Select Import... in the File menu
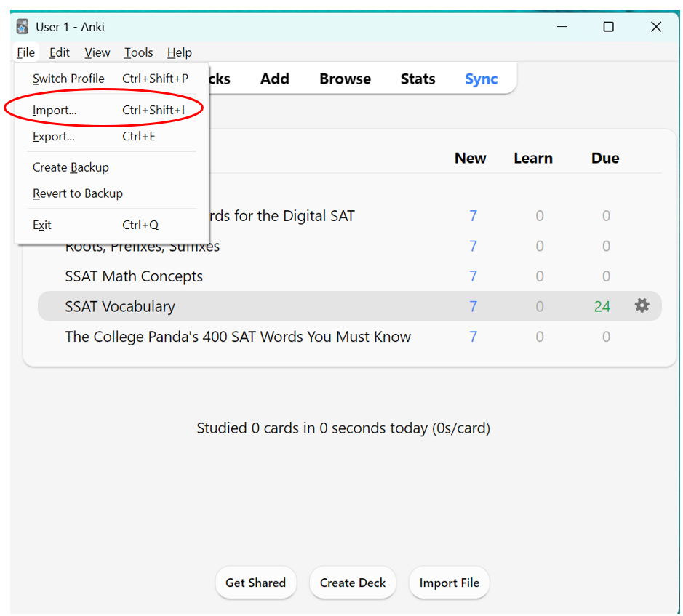 click(111, 111)
